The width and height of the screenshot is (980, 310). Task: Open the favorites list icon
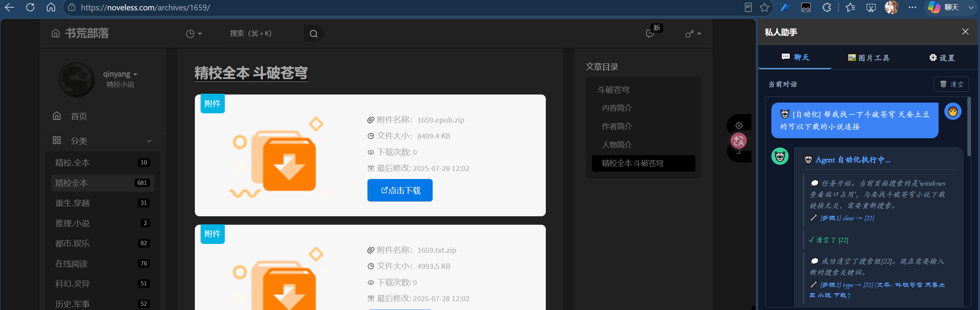point(850,7)
